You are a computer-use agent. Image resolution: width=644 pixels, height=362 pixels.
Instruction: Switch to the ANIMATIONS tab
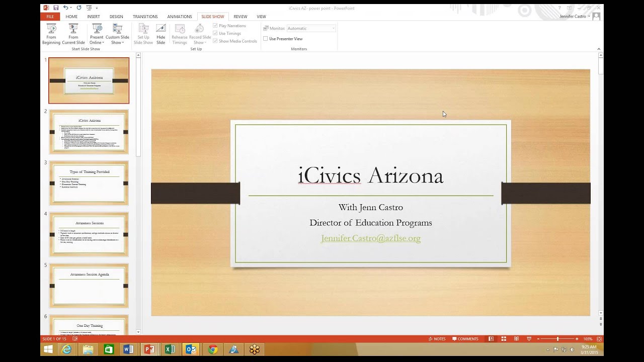pos(180,17)
